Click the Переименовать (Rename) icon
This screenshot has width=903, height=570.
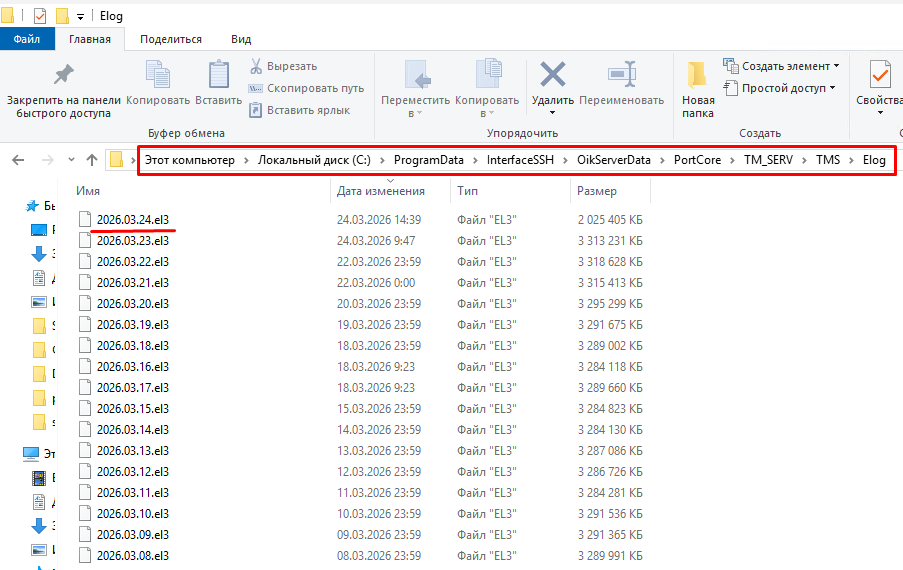tap(621, 75)
